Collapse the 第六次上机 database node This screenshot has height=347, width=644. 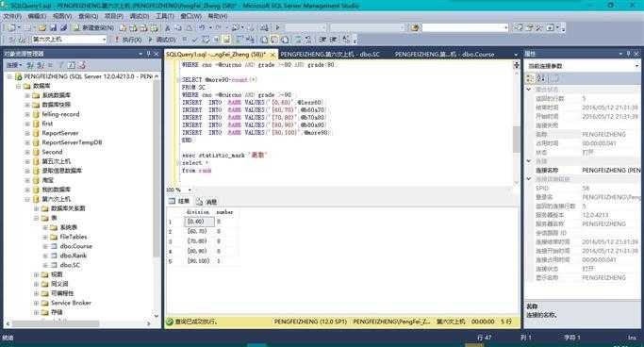(27, 199)
